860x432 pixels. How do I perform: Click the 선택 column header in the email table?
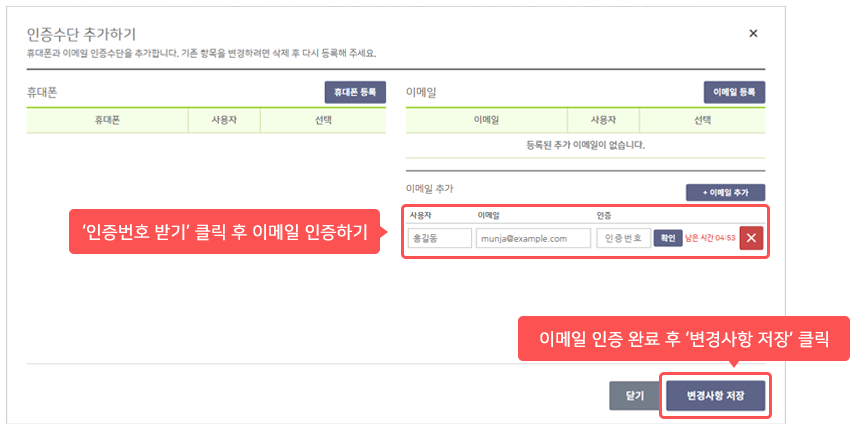(702, 120)
